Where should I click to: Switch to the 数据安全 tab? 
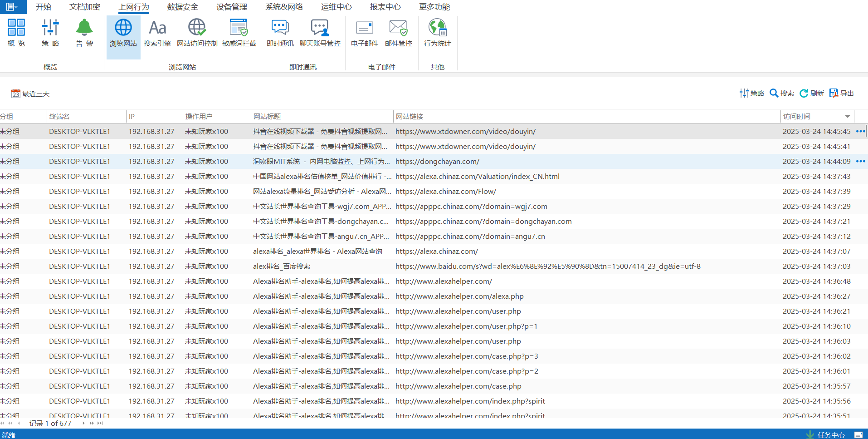[182, 7]
